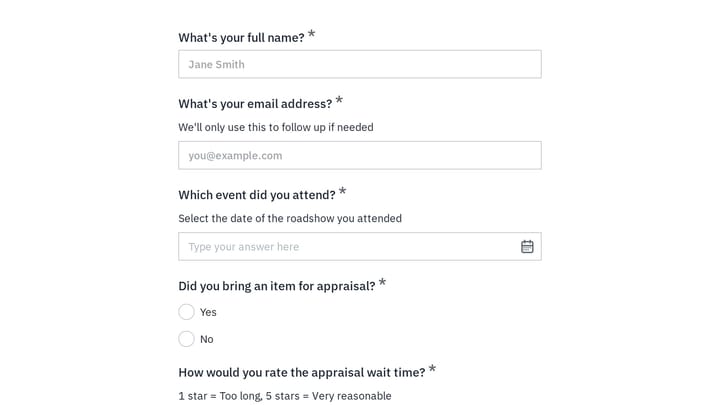This screenshot has width=720, height=405.
Task: Select the No radio button
Action: click(186, 339)
